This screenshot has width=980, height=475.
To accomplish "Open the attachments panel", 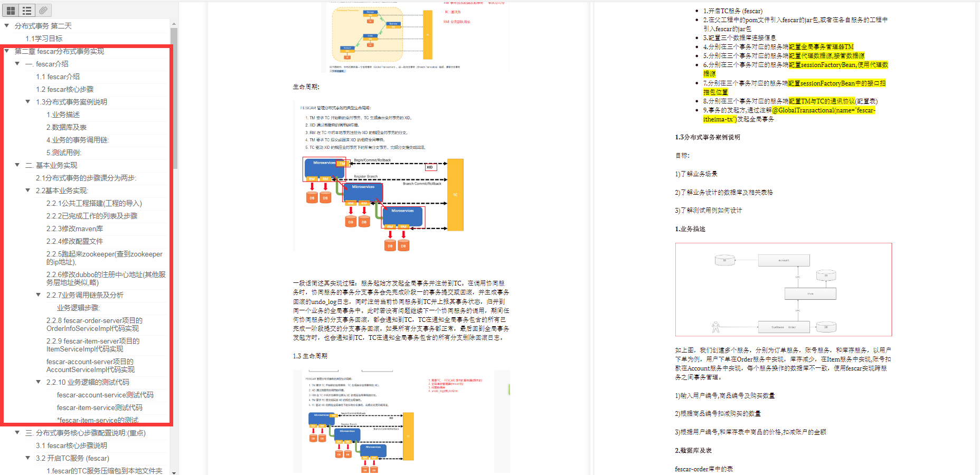I will click(43, 10).
